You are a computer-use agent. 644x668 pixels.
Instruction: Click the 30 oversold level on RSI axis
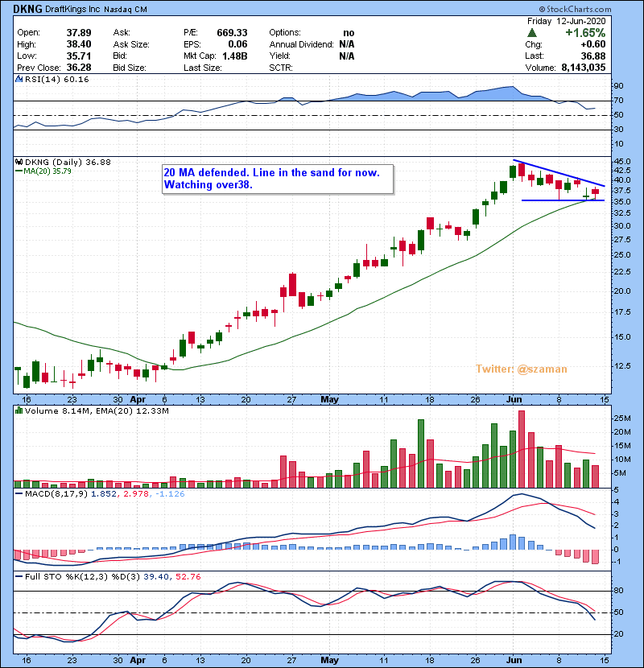[618, 129]
